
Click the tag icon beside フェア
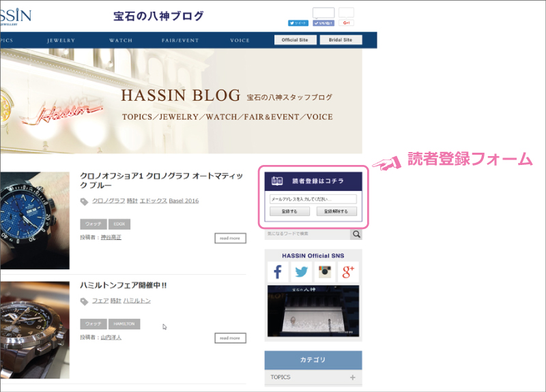[84, 301]
